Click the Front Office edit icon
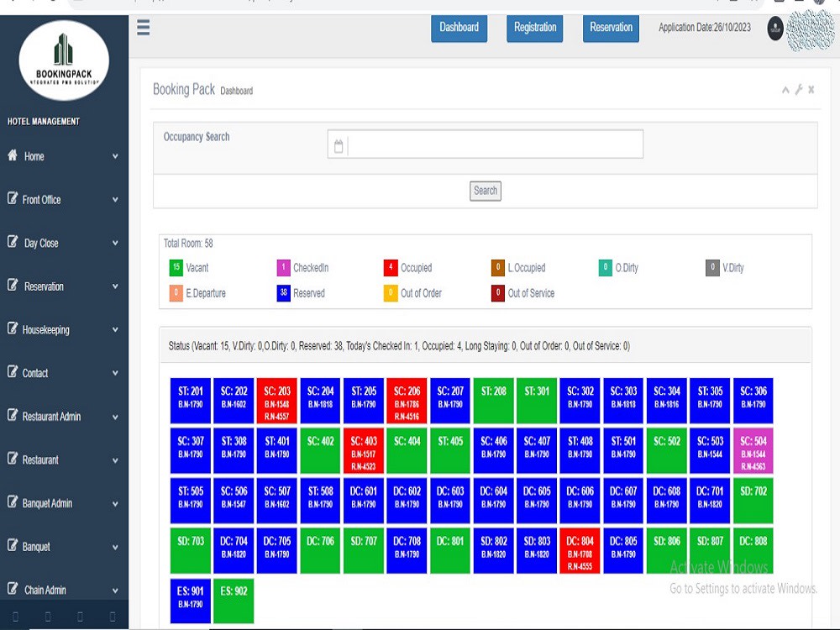Image resolution: width=840 pixels, height=630 pixels. (x=13, y=199)
